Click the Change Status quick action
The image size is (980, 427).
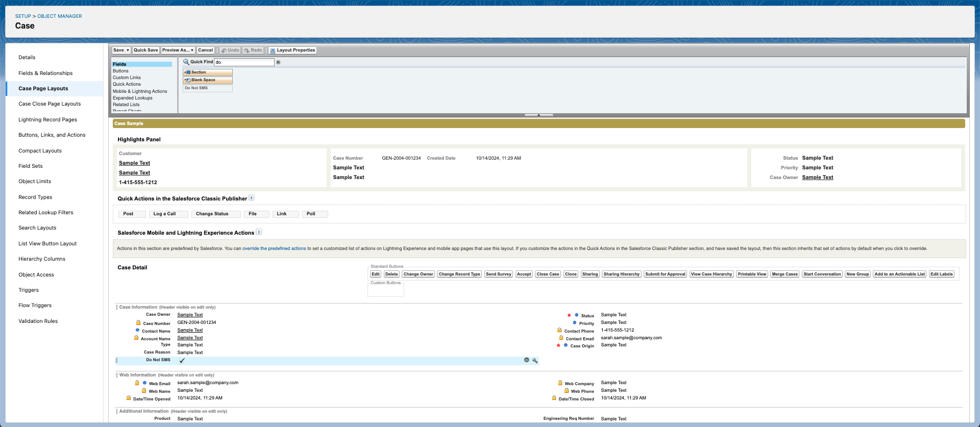point(215,214)
